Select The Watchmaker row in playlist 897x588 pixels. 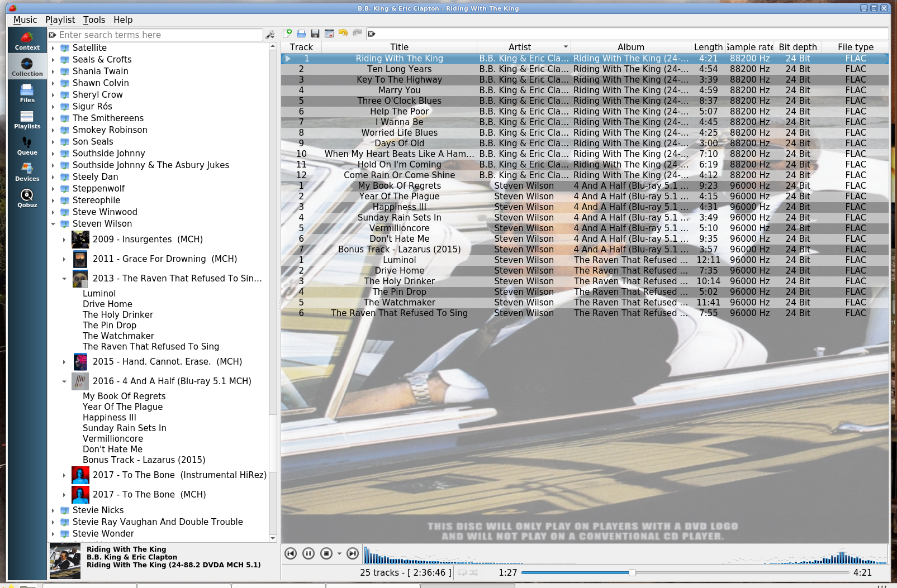pyautogui.click(x=585, y=303)
